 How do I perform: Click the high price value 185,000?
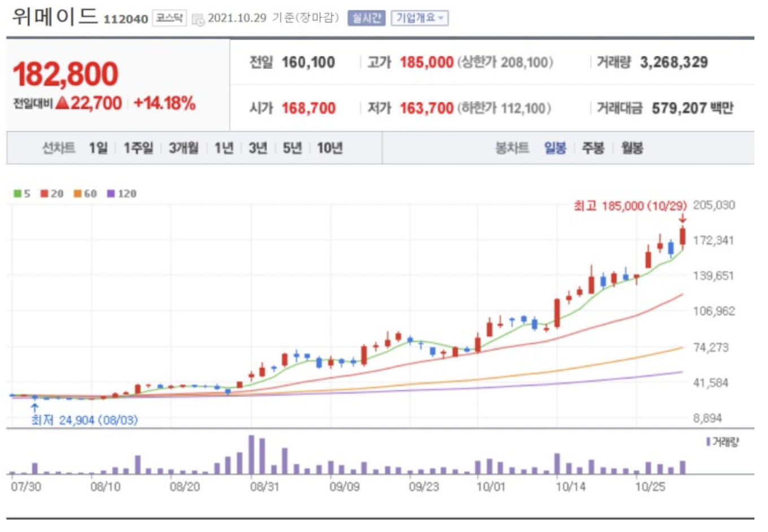click(426, 62)
